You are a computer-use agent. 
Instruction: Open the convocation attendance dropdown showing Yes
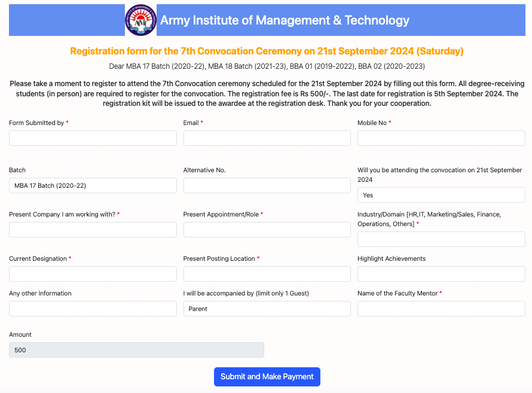point(441,195)
